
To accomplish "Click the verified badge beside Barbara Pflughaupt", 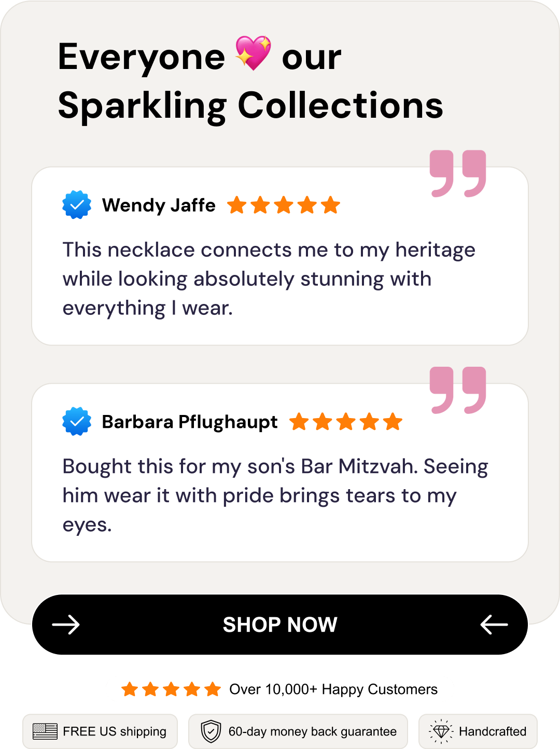I will click(77, 421).
